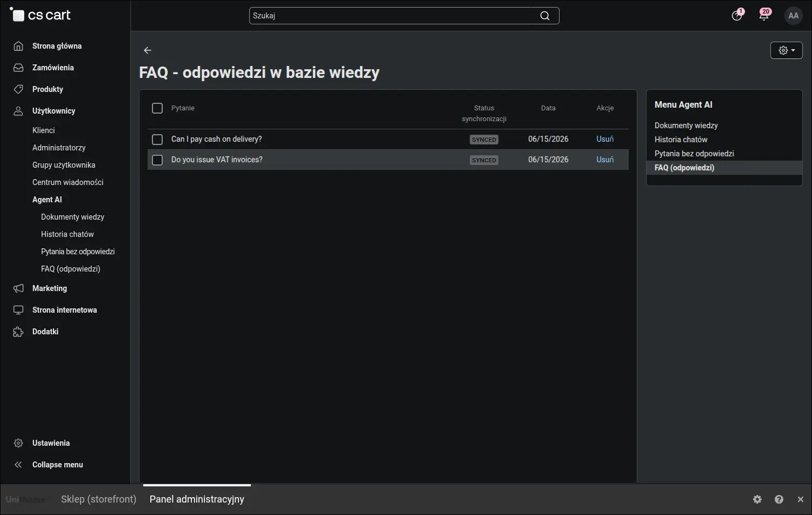Expand Marketing in sidebar
The image size is (812, 515).
point(50,288)
